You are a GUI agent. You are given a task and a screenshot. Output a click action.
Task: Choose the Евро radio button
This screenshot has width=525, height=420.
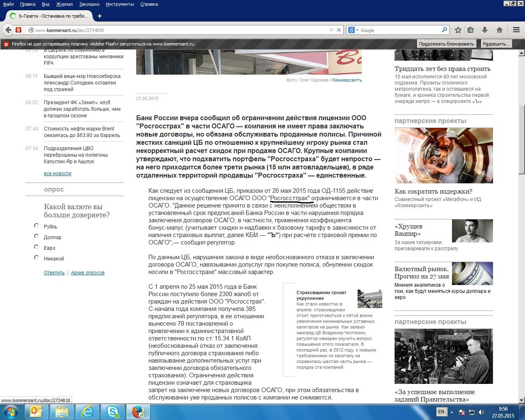click(37, 247)
